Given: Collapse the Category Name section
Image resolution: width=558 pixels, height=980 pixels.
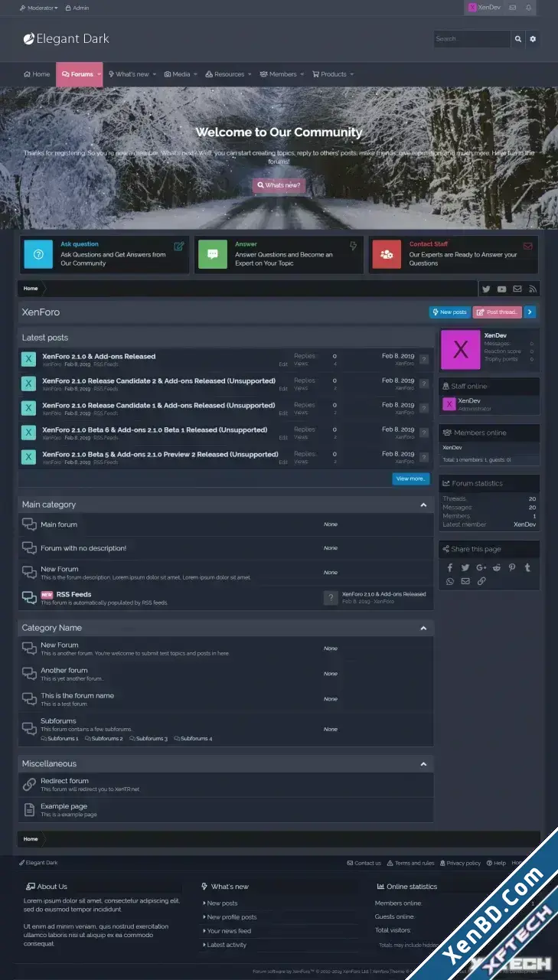Looking at the screenshot, I should pos(423,628).
